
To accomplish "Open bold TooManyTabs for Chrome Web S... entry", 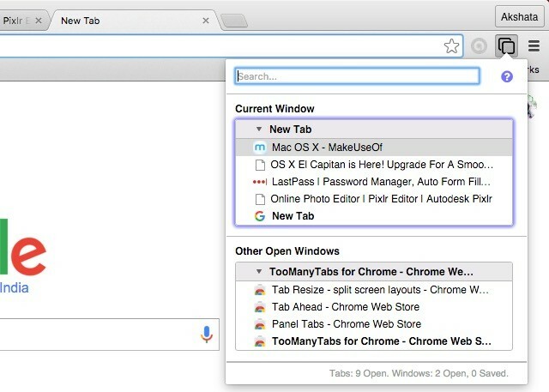I will (374, 341).
